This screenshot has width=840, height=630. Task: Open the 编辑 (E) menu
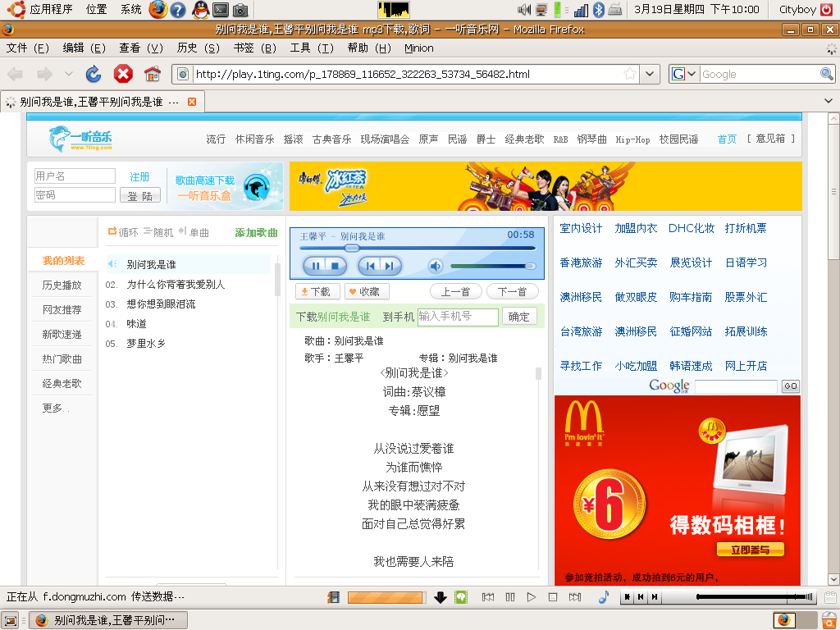pyautogui.click(x=84, y=48)
